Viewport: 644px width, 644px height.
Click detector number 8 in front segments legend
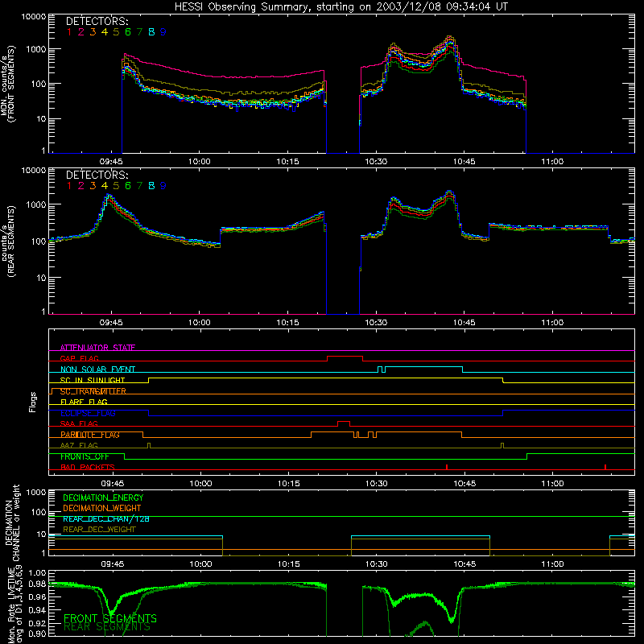(151, 32)
